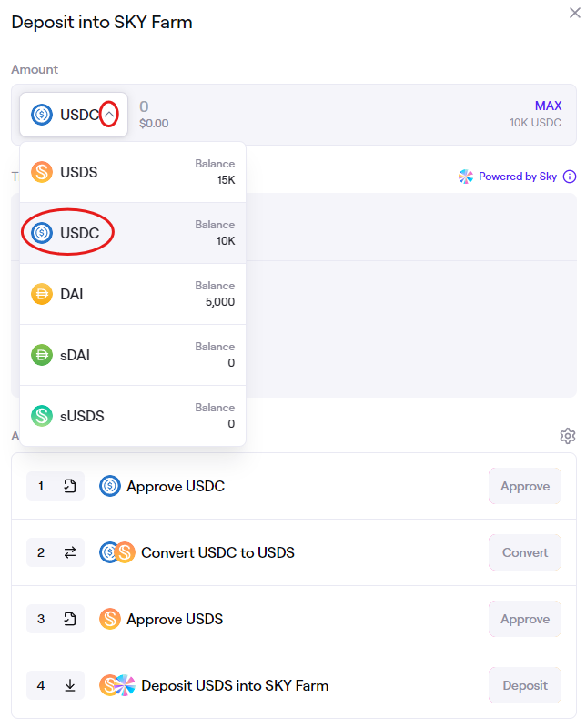Click the USDC coin icon in Approve USDC step
The height and width of the screenshot is (728, 586).
(x=110, y=487)
